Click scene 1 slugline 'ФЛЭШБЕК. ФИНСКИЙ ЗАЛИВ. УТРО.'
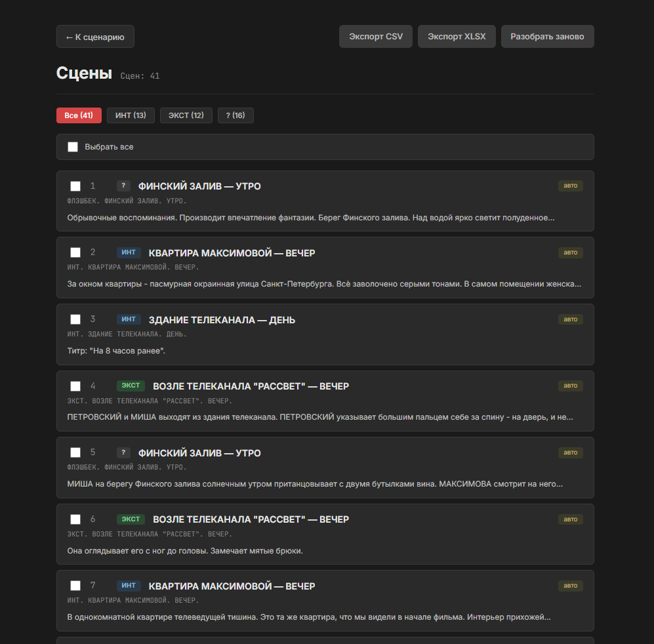The height and width of the screenshot is (644, 654). click(x=127, y=201)
